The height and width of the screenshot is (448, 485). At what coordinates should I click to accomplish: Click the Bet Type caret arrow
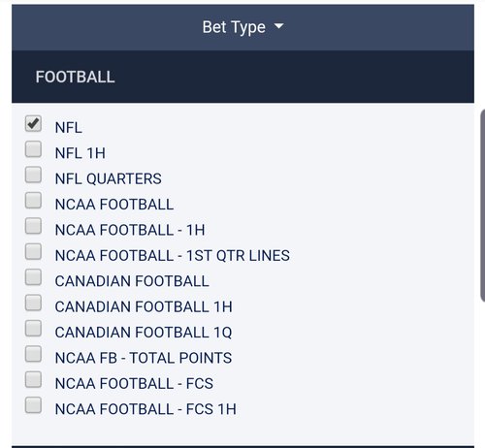point(278,26)
